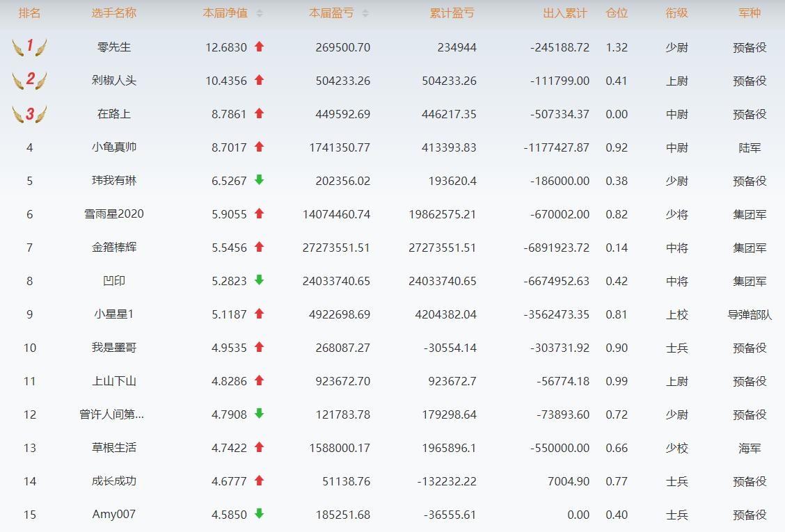Click green down arrow in 凹印 row
Viewport: 785px width, 532px height.
[260, 280]
